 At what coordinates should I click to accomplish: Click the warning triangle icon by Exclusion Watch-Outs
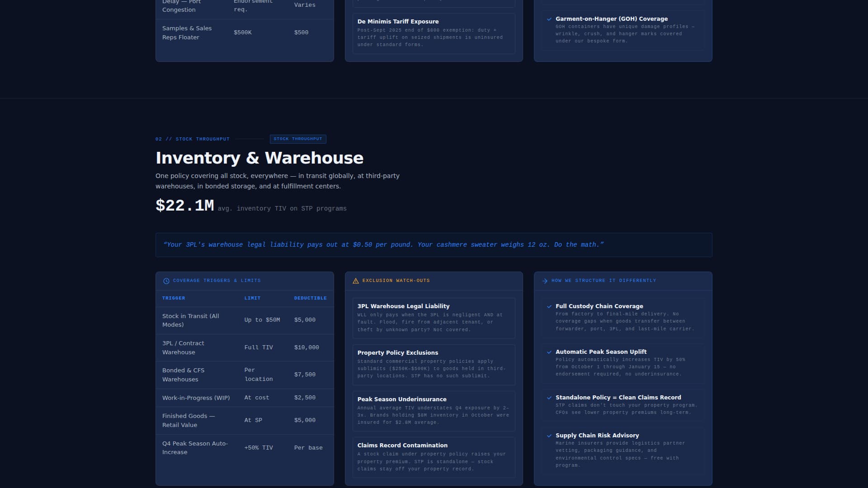tap(355, 281)
